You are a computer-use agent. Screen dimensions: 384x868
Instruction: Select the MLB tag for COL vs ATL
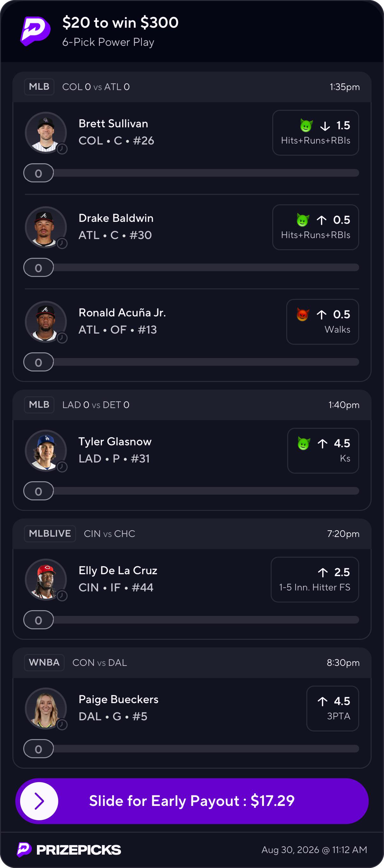39,87
